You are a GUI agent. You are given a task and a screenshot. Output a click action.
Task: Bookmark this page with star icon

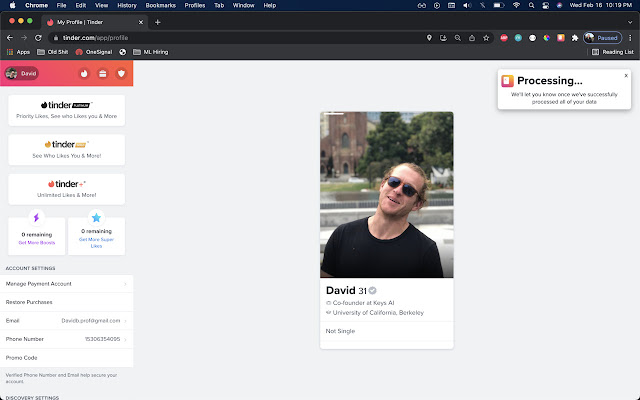[486, 38]
